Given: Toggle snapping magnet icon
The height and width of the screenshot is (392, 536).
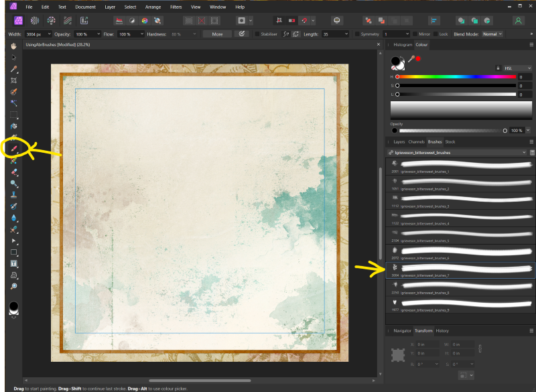Looking at the screenshot, I should (304, 21).
